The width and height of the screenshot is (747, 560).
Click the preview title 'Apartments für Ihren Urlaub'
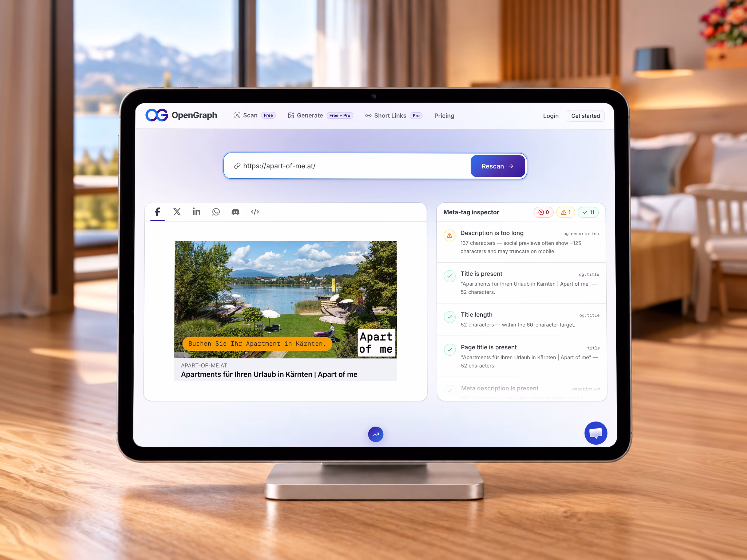269,374
